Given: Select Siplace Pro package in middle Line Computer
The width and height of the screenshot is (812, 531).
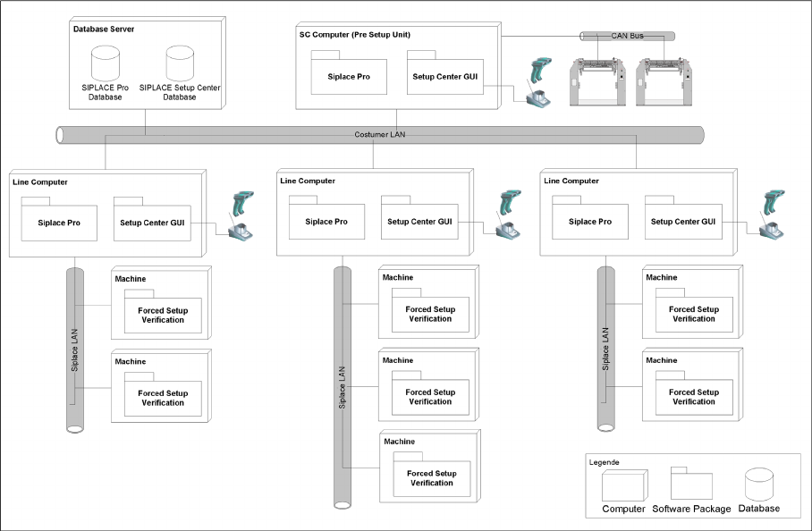Looking at the screenshot, I should pyautogui.click(x=326, y=217).
